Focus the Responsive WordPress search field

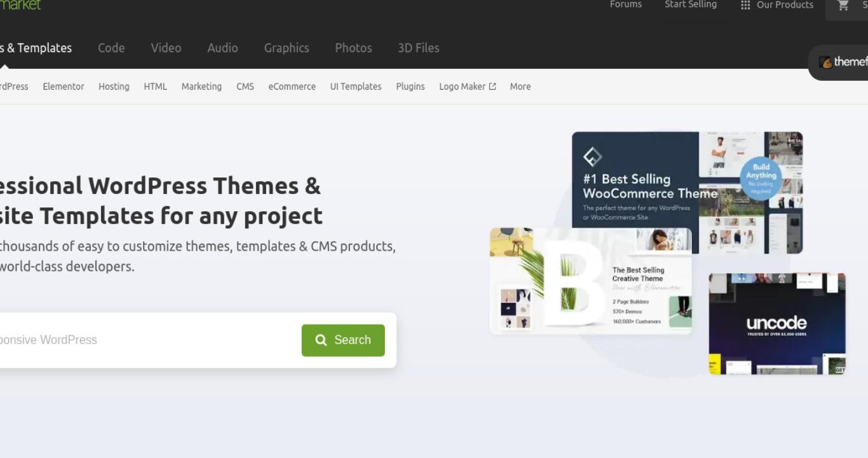pyautogui.click(x=147, y=340)
